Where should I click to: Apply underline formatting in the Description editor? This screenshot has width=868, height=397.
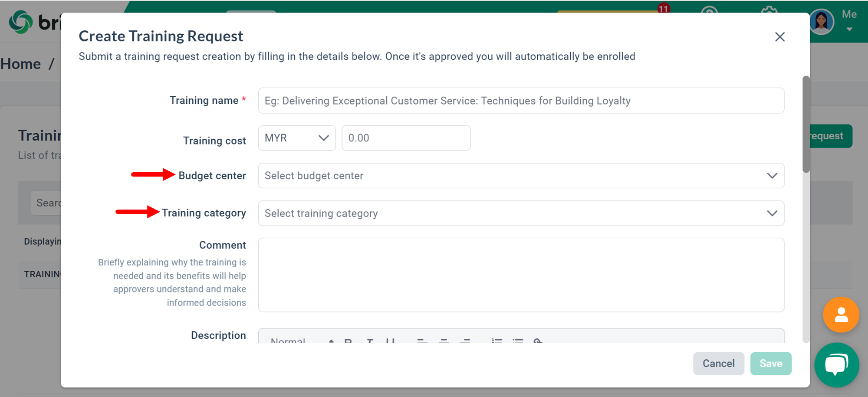(390, 342)
